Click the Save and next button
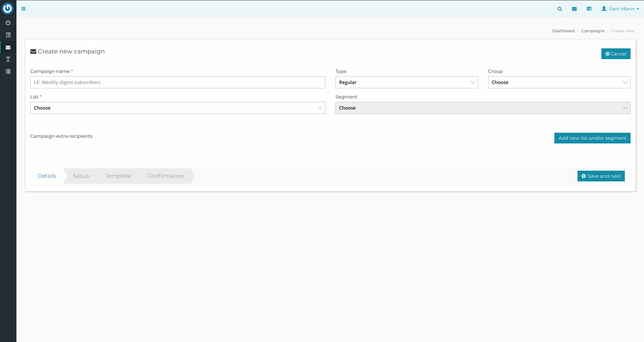Screen dimensions: 644x342 (601, 176)
